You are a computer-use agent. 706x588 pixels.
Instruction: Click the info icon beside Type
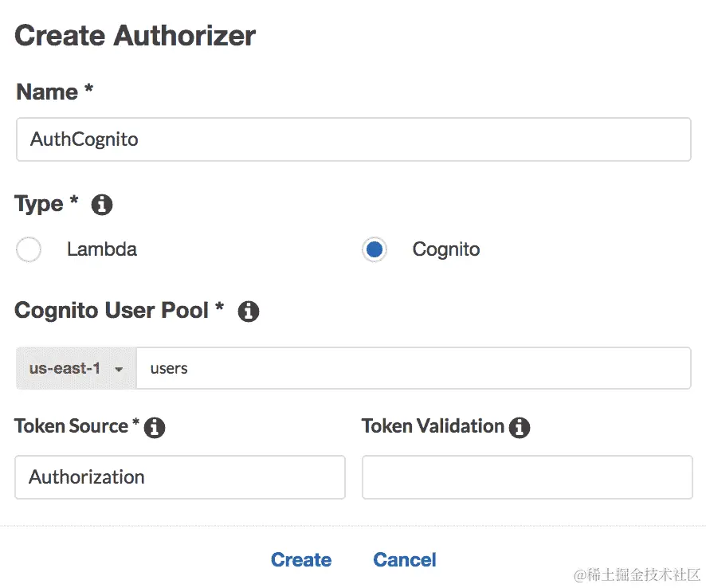pyautogui.click(x=102, y=205)
